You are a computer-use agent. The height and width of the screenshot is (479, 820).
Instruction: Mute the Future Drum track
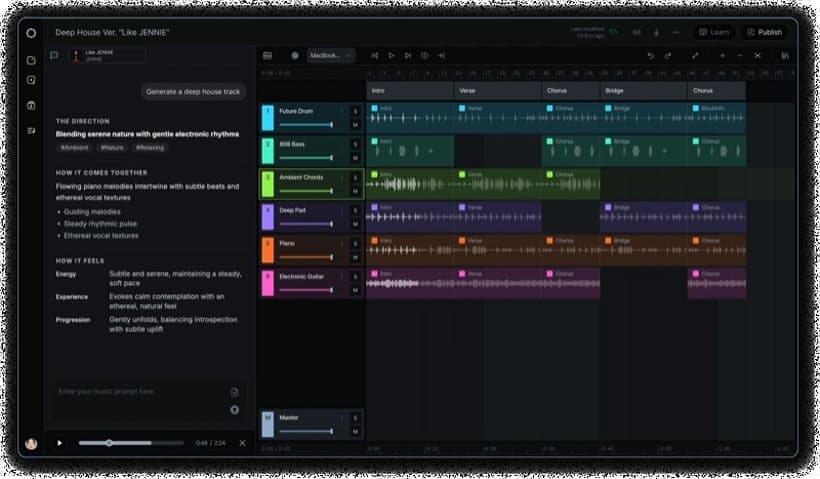[355, 125]
